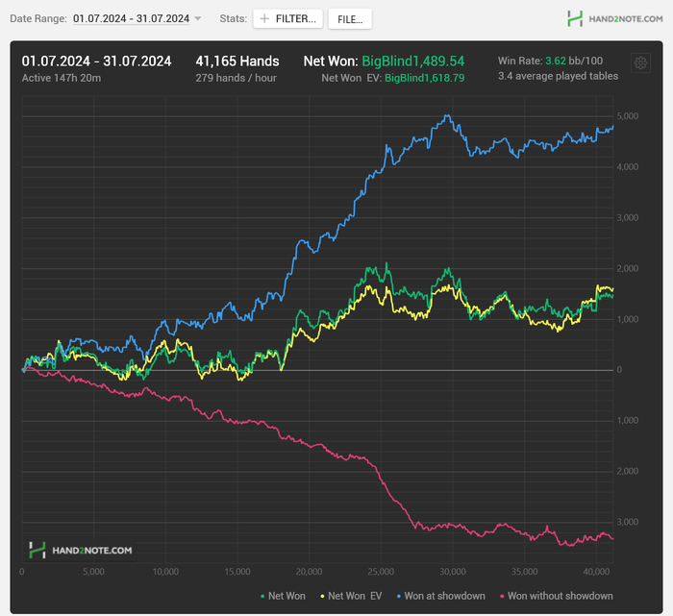Open the graph settings gear icon
The width and height of the screenshot is (673, 616).
[640, 63]
